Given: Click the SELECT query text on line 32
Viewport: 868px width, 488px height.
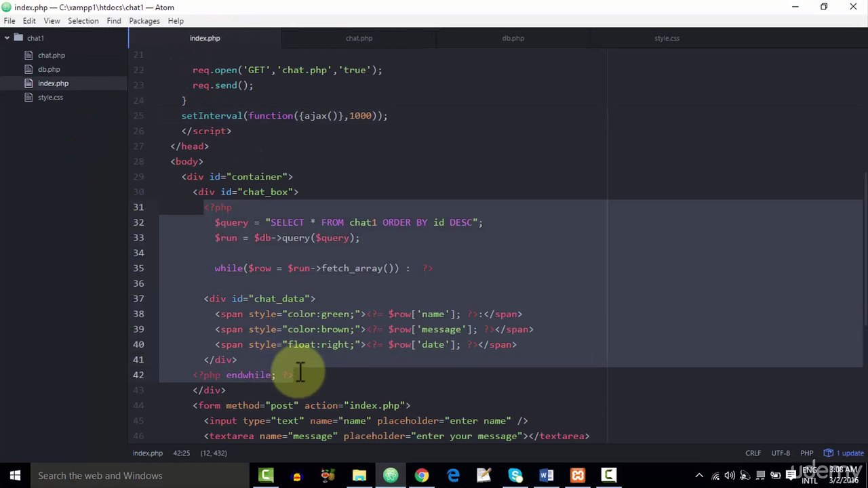Looking at the screenshot, I should pos(374,222).
